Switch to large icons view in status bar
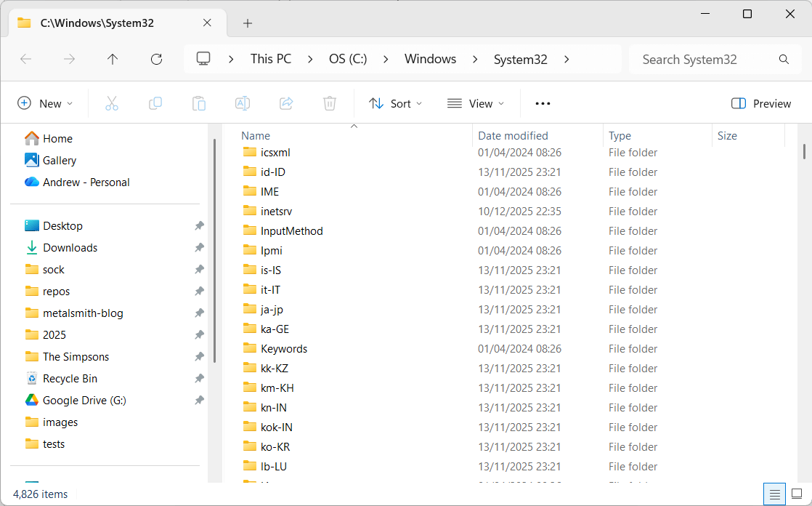Viewport: 812px width, 506px height. click(797, 494)
